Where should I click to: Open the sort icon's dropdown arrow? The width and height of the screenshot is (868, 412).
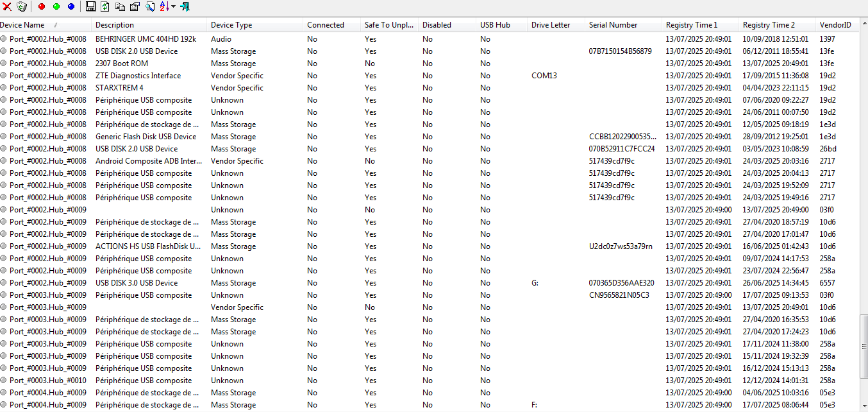pos(173,6)
